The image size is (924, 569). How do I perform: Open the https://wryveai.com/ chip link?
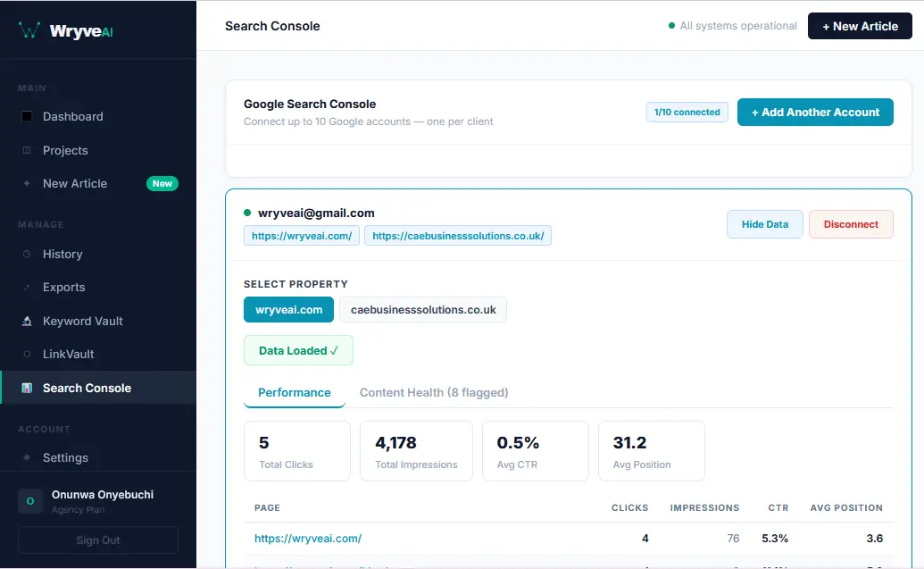coord(302,236)
